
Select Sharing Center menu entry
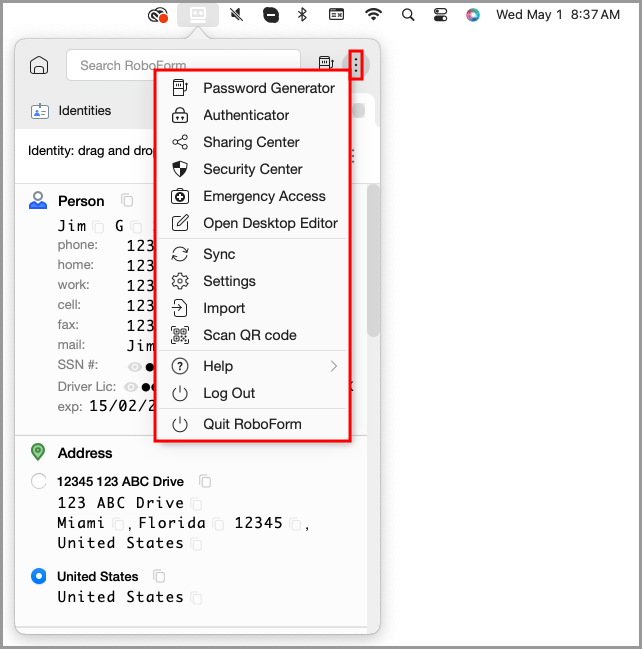pos(252,142)
